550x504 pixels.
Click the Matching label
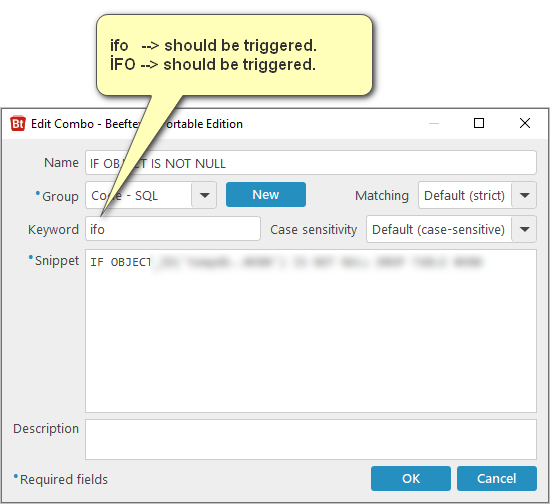pos(382,195)
